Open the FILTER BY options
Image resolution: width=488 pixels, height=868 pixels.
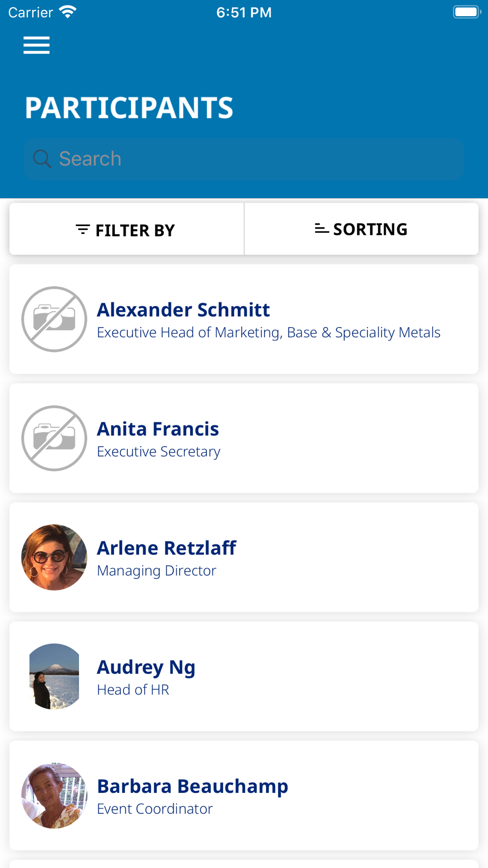coord(126,229)
